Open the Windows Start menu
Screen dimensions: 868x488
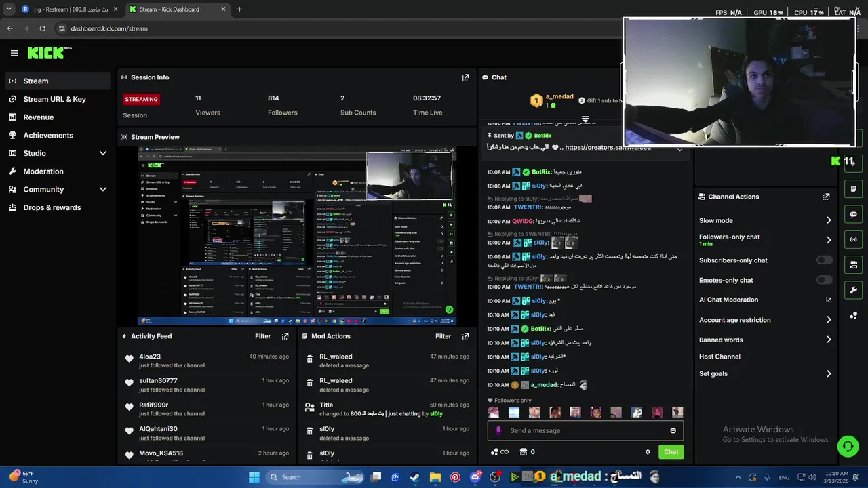tap(254, 477)
